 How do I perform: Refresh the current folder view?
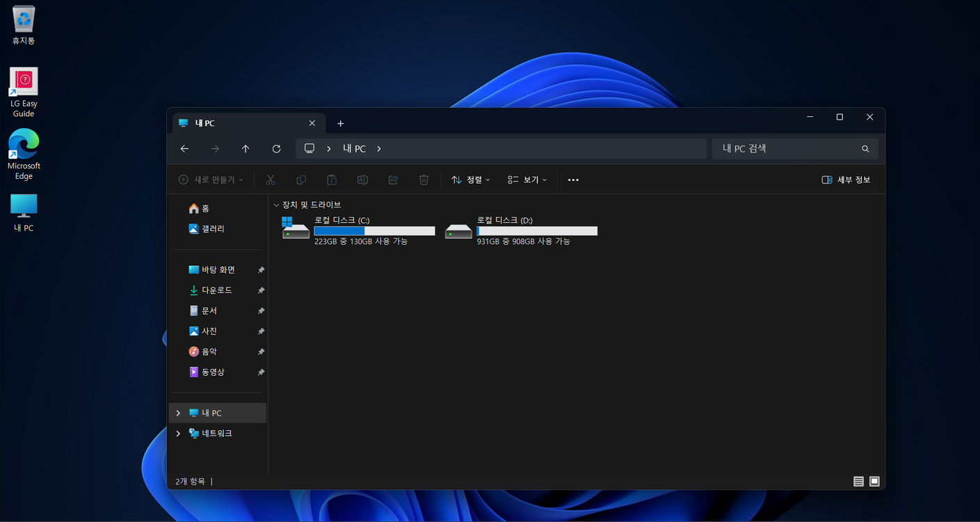[x=276, y=149]
